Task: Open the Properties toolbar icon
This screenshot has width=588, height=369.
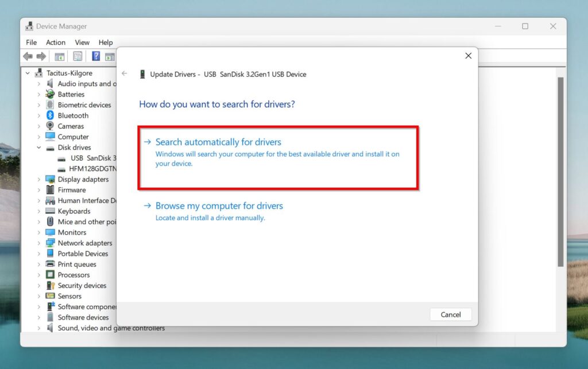Action: click(78, 56)
